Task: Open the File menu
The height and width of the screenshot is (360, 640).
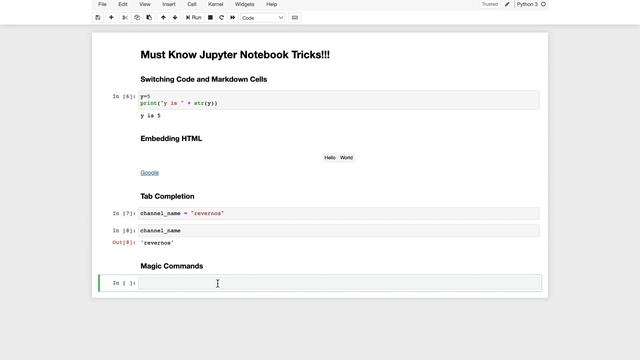Action: coord(102,4)
